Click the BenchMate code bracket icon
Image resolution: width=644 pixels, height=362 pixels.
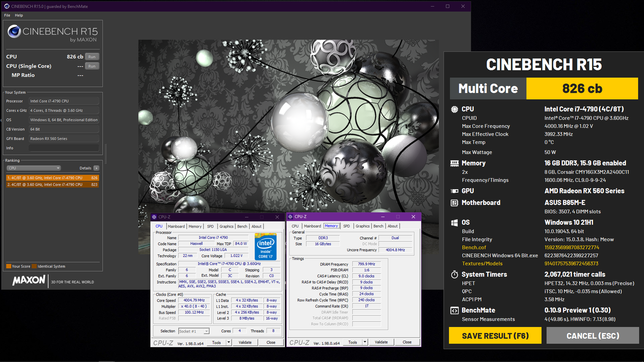tap(454, 310)
